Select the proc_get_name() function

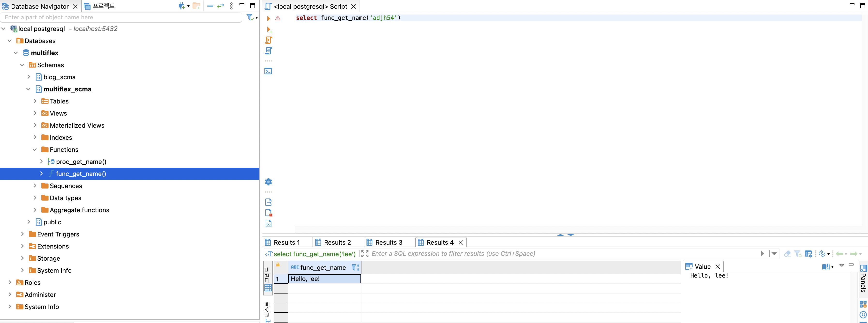81,162
